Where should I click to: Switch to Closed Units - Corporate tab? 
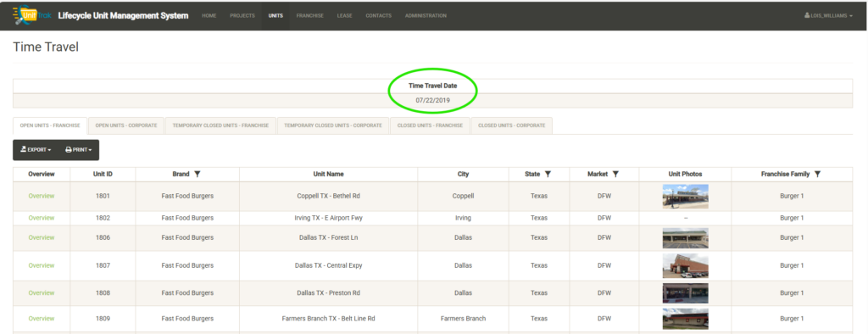[x=511, y=125]
